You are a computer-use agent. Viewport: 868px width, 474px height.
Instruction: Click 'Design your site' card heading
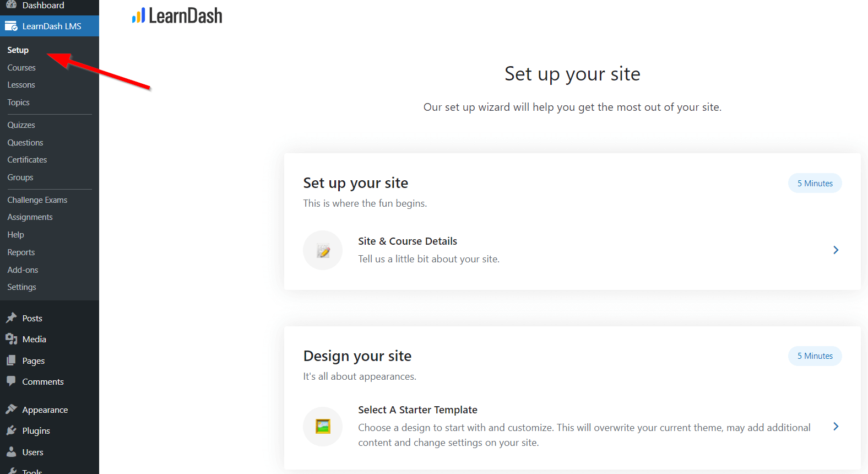pos(357,356)
